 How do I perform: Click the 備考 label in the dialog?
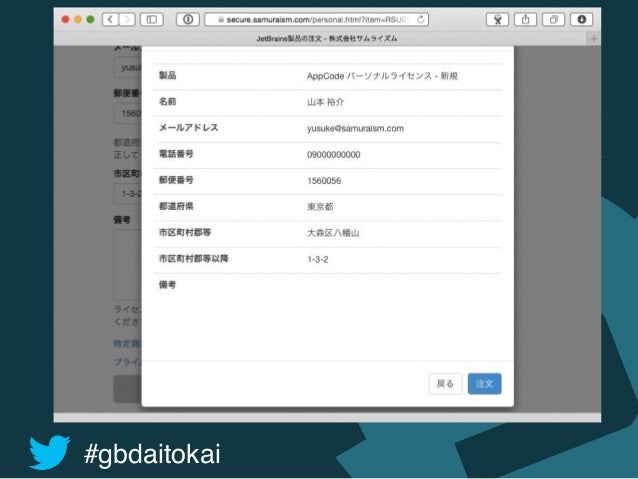point(167,285)
